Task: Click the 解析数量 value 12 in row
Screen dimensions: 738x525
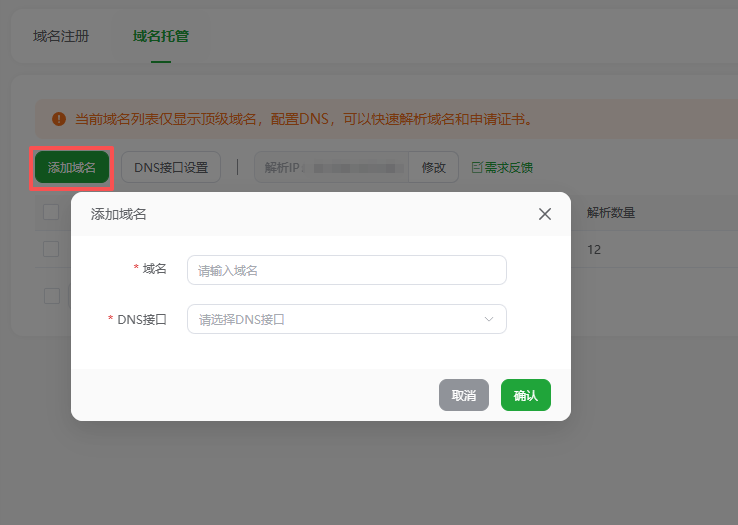Action: tap(594, 249)
